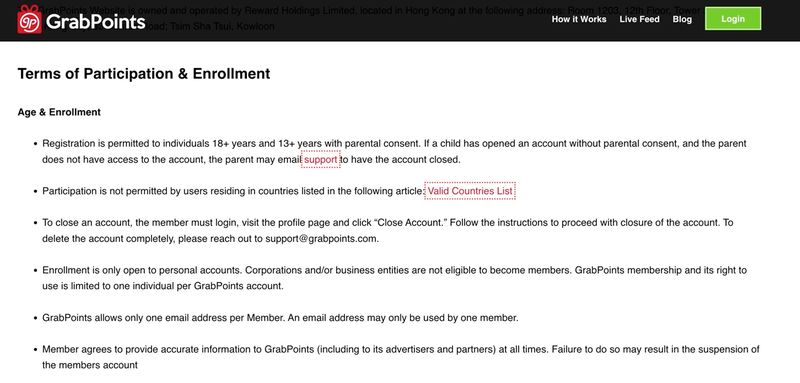Click the bullet point before the Registration paragraph
The height and width of the screenshot is (383, 800).
pos(35,144)
